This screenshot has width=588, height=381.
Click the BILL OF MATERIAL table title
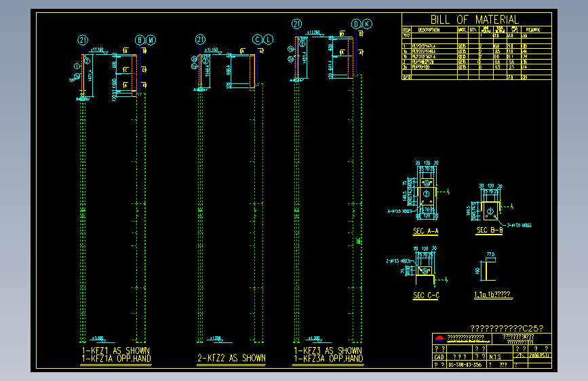click(x=474, y=20)
